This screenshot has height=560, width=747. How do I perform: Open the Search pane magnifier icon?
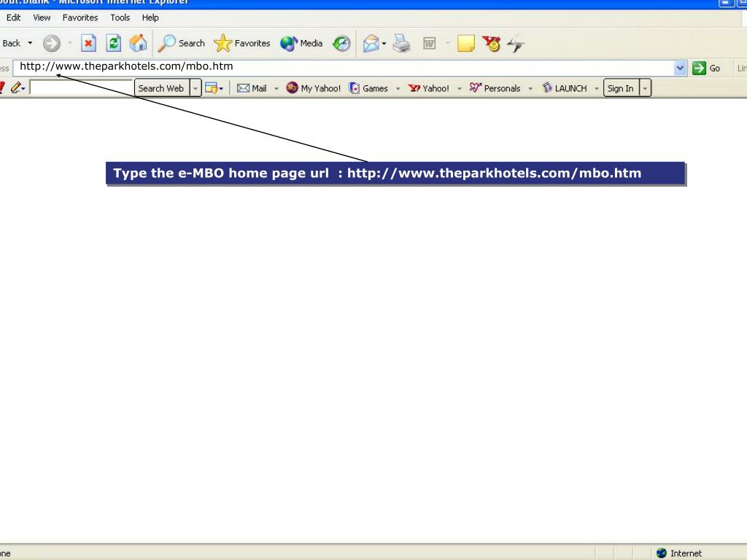pos(166,43)
